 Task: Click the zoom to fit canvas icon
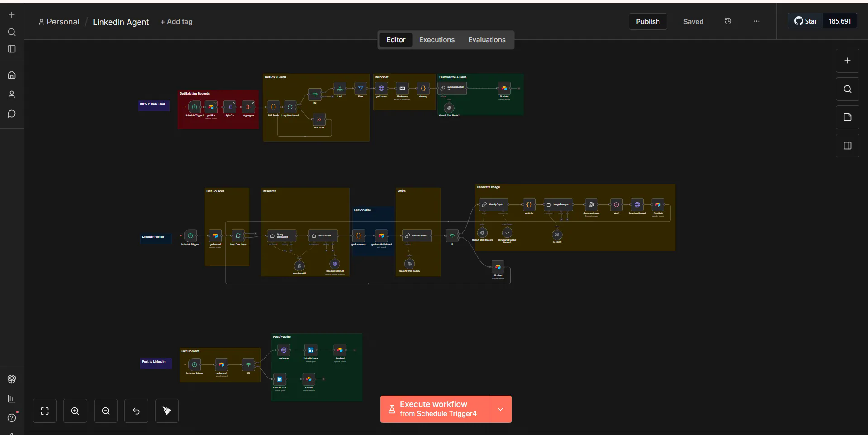click(45, 411)
